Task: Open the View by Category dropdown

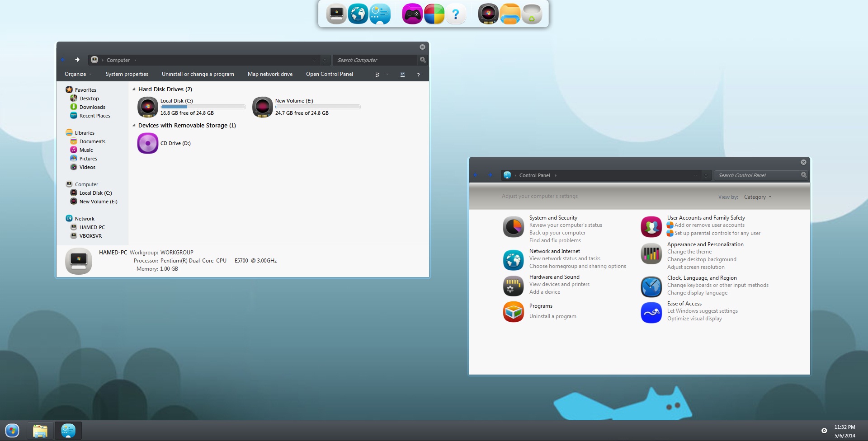Action: tap(758, 197)
